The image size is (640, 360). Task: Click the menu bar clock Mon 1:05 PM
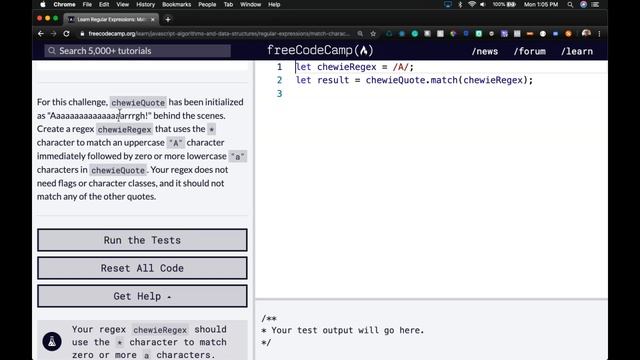pyautogui.click(x=541, y=4)
